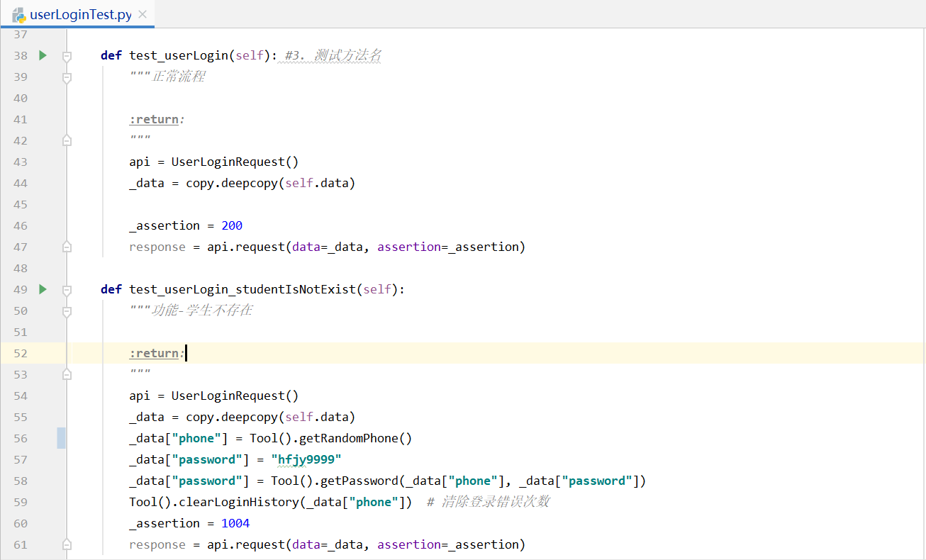Click method end fold marker at line 61
Screen dimensions: 926x560
pyautogui.click(x=67, y=544)
